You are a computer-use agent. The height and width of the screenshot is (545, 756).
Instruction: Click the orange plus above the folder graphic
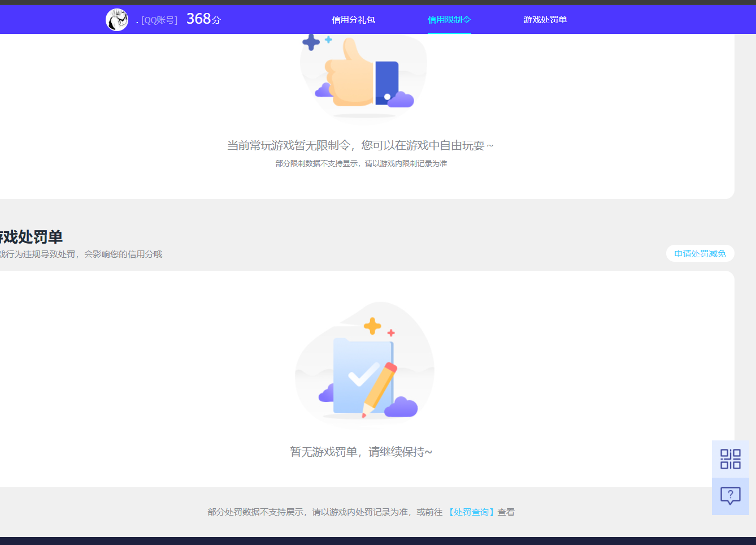click(x=371, y=325)
